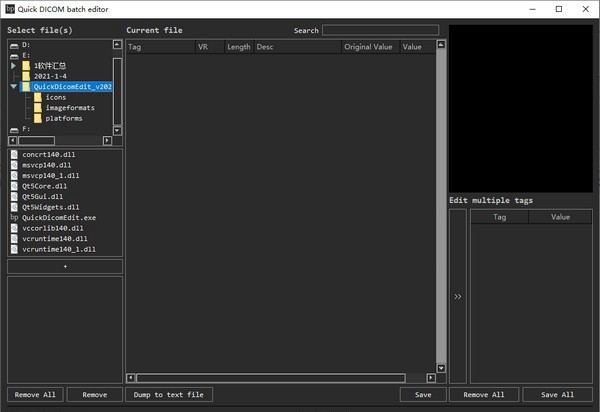Click the vcruntime140.dll file icon

pyautogui.click(x=14, y=239)
